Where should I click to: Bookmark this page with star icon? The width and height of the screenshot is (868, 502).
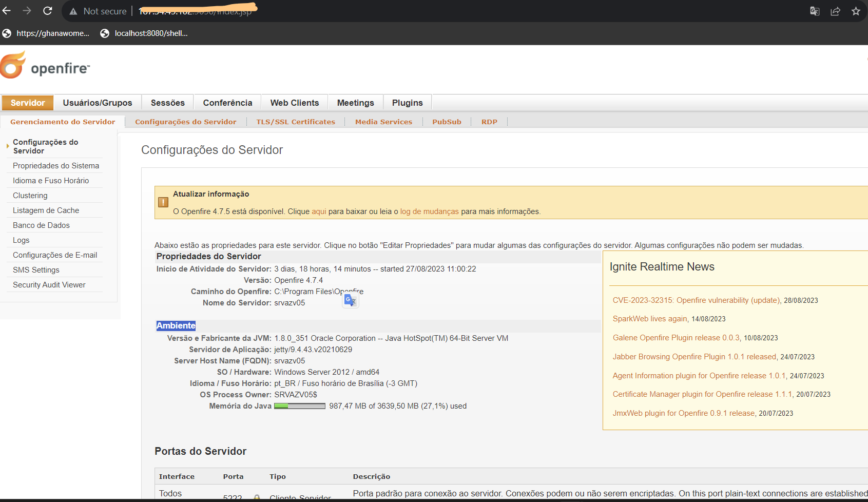[856, 11]
